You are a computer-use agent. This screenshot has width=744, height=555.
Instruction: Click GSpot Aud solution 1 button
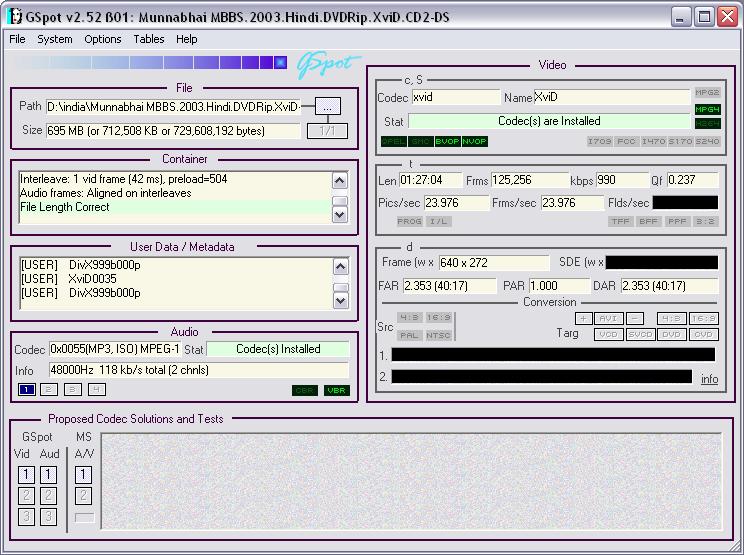(48, 474)
